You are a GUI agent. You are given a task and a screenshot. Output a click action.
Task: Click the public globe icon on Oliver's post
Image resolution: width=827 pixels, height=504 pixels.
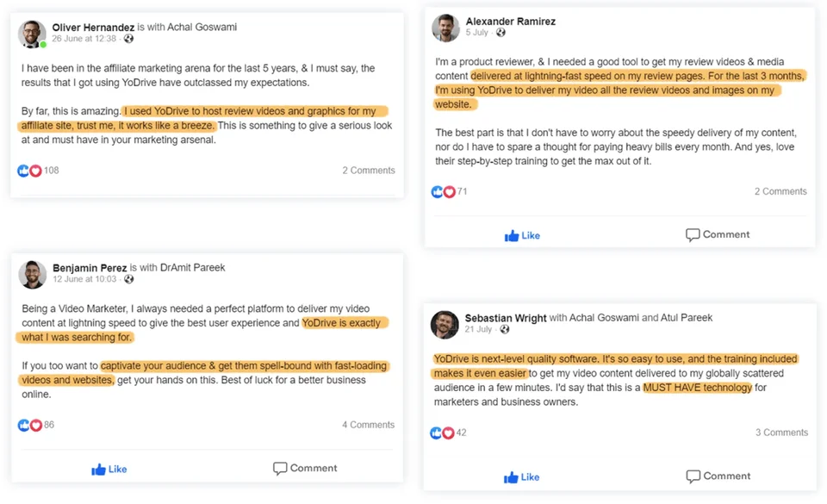click(x=129, y=39)
